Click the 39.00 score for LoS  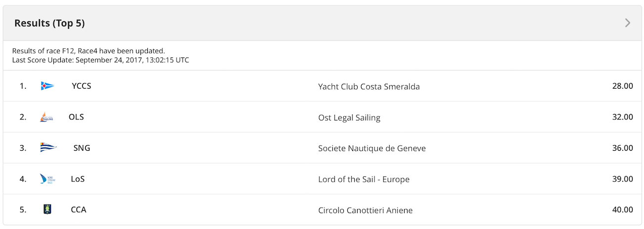(623, 179)
